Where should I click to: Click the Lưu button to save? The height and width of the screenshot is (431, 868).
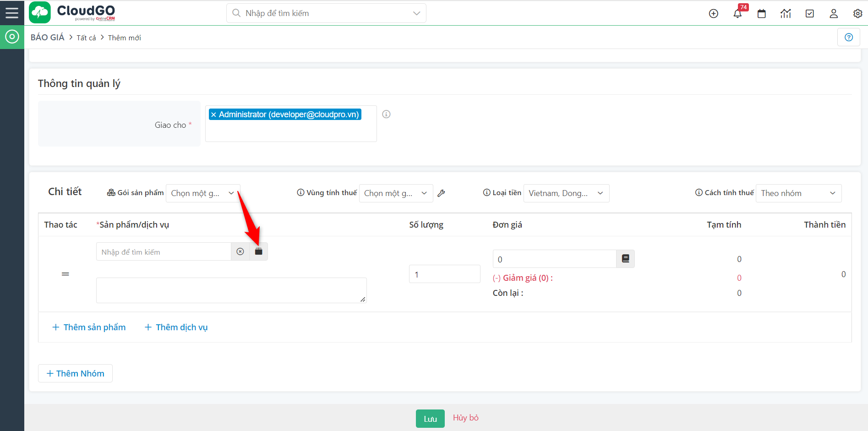coord(430,418)
